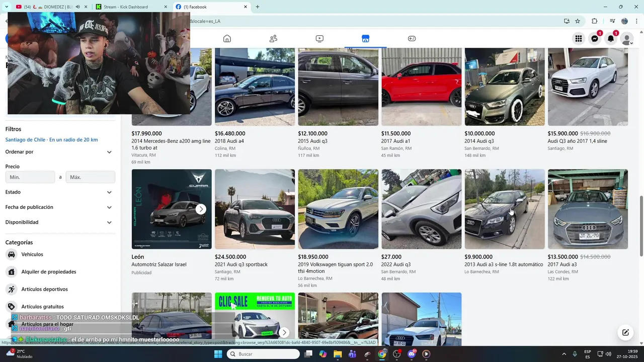The height and width of the screenshot is (362, 644).
Task: Bookmark this page with the star icon
Action: tap(578, 21)
